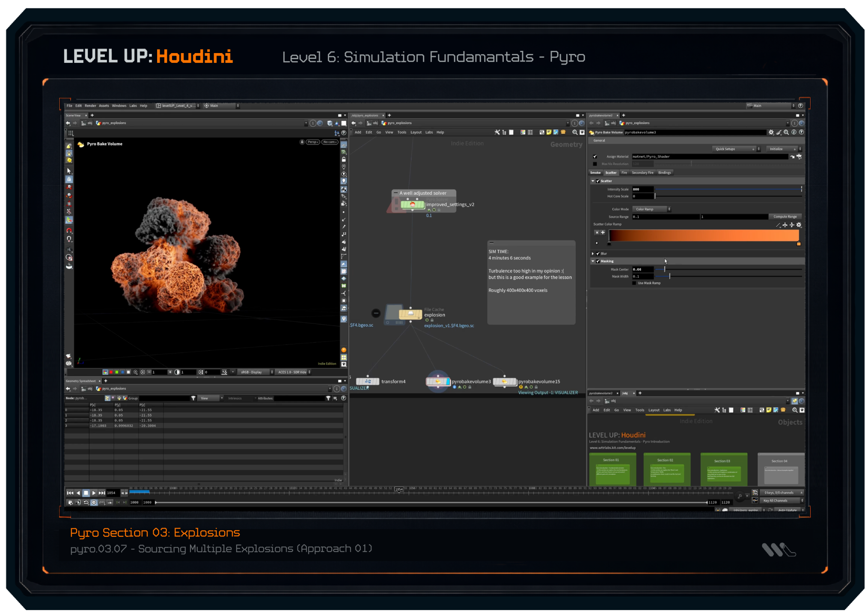Add a point to Scatter Color Ramp

tap(603, 232)
